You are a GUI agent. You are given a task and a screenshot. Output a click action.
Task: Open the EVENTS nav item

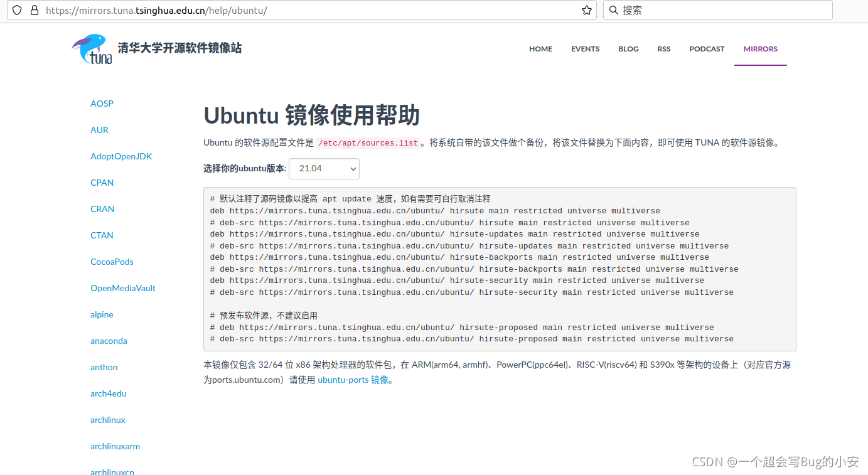(x=585, y=49)
